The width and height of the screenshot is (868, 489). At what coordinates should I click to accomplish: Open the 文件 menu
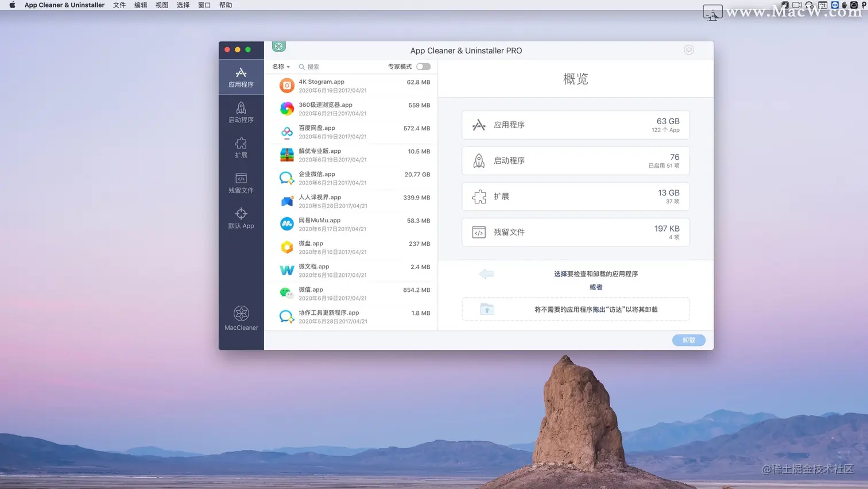tap(119, 5)
